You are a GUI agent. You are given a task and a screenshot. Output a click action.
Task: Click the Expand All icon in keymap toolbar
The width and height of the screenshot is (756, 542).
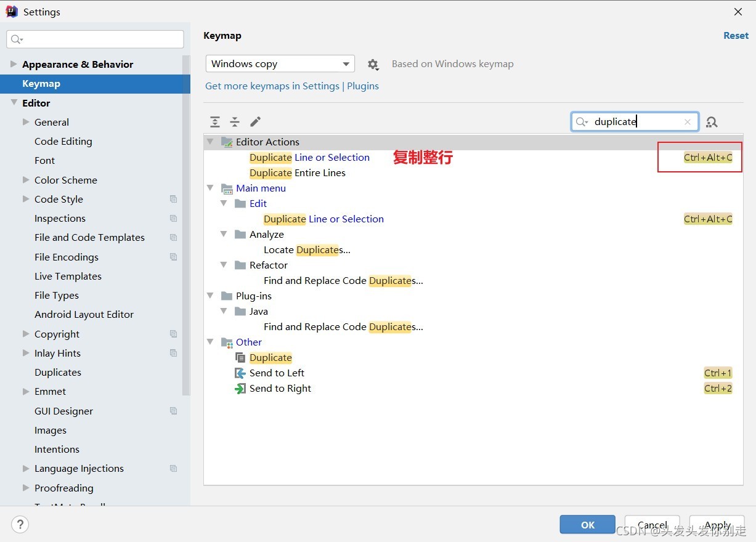point(214,122)
